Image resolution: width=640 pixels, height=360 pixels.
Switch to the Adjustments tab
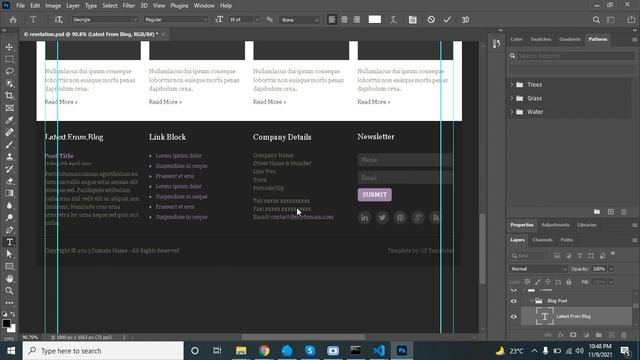coord(555,225)
